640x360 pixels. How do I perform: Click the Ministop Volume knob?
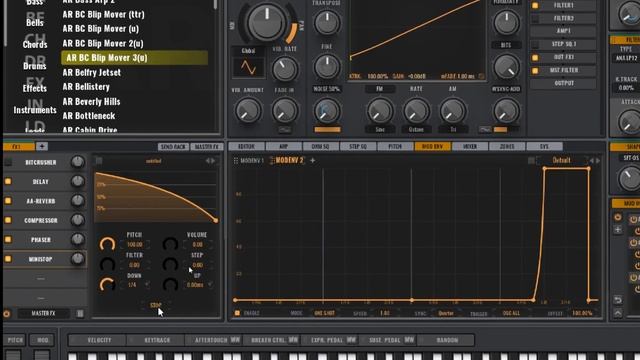[170, 244]
